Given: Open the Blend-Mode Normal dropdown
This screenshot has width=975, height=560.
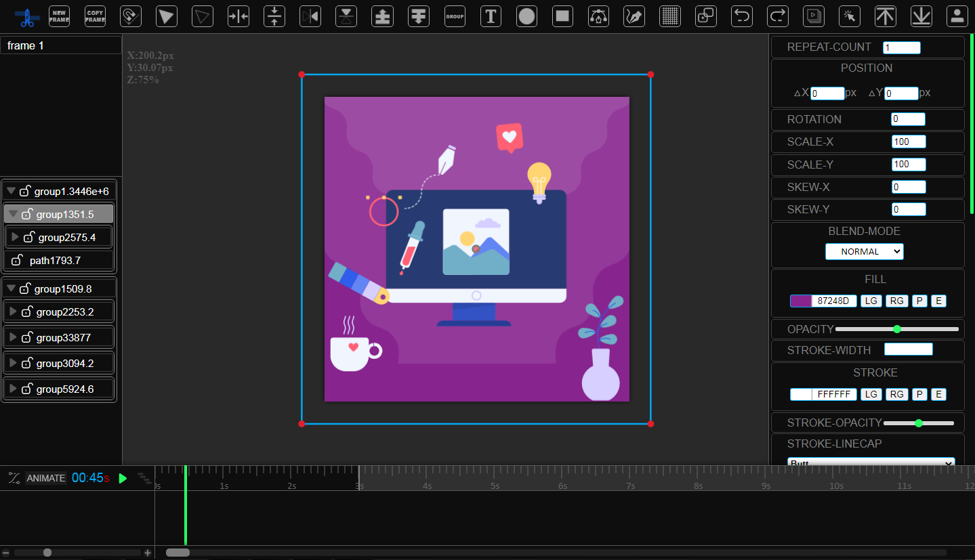Looking at the screenshot, I should 864,251.
